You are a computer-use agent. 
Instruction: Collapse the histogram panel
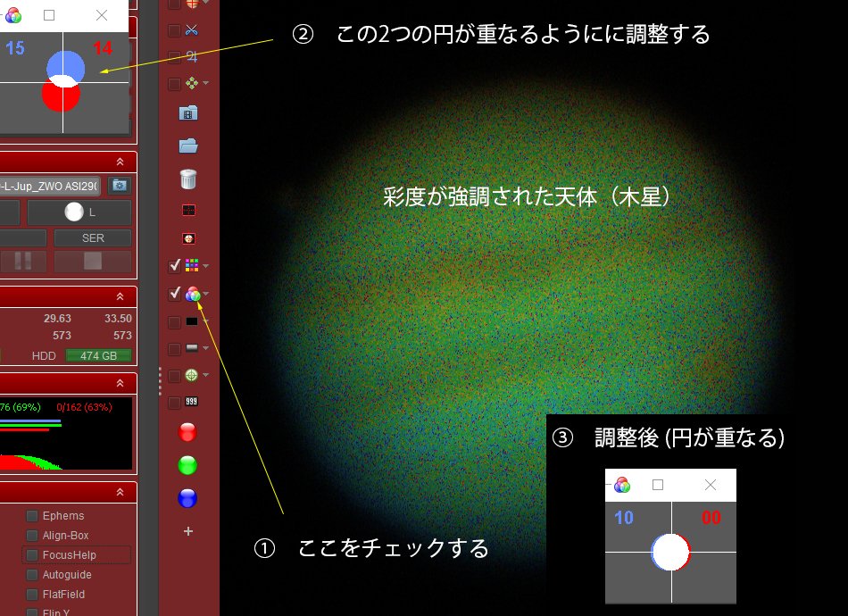[x=120, y=383]
